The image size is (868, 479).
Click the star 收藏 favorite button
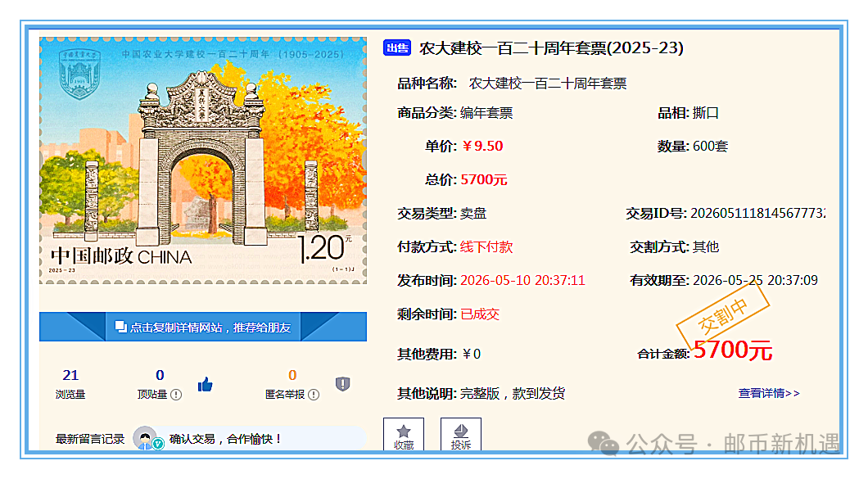coord(404,436)
